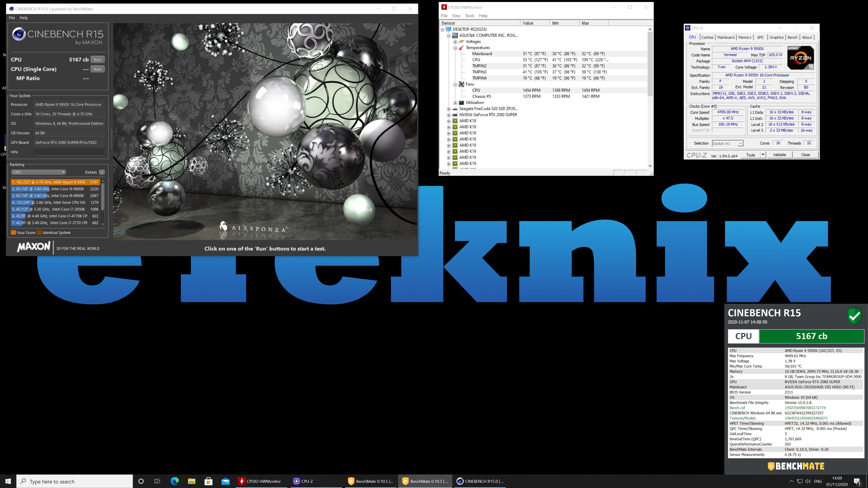Open HWMonitor Tools menu

pos(470,16)
